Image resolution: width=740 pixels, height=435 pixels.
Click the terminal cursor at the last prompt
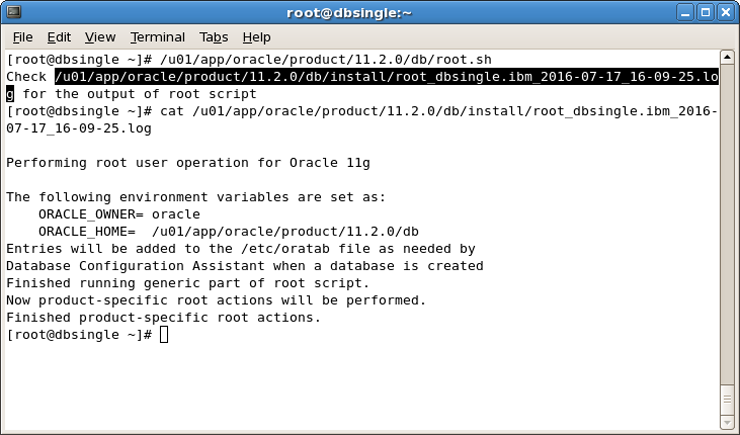pyautogui.click(x=164, y=334)
